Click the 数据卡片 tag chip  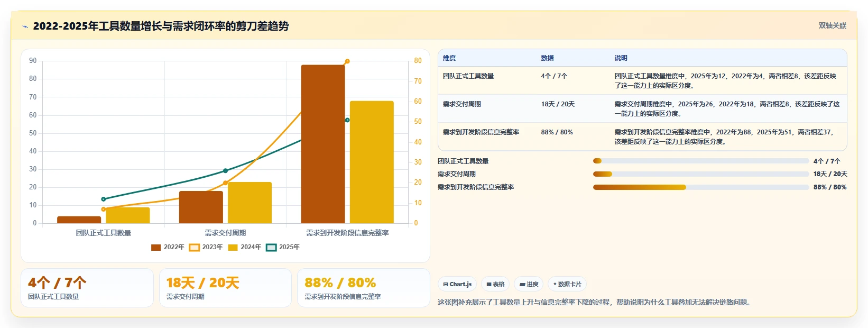tap(567, 284)
